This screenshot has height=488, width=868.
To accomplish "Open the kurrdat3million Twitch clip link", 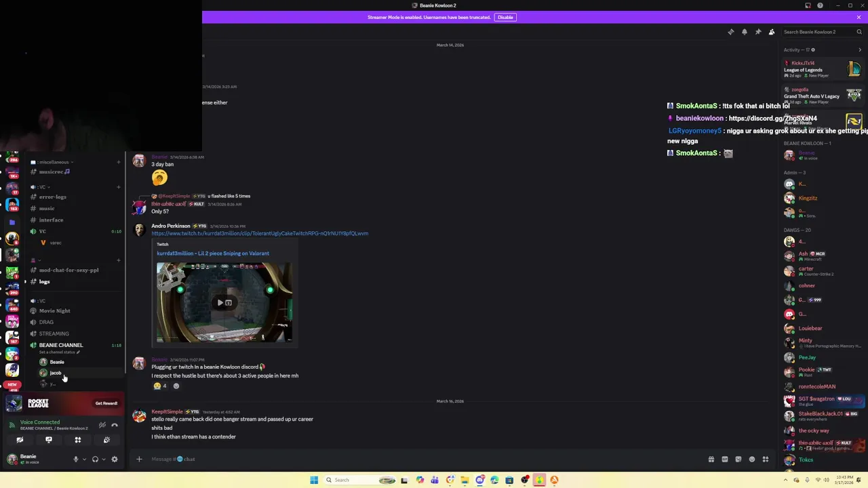I will tap(260, 234).
